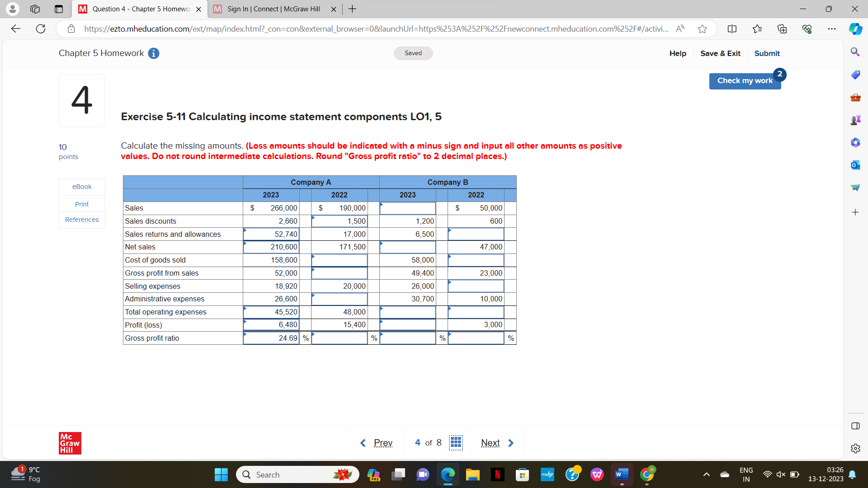Open the eBook resource link
The image size is (868, 488).
[x=82, y=187]
